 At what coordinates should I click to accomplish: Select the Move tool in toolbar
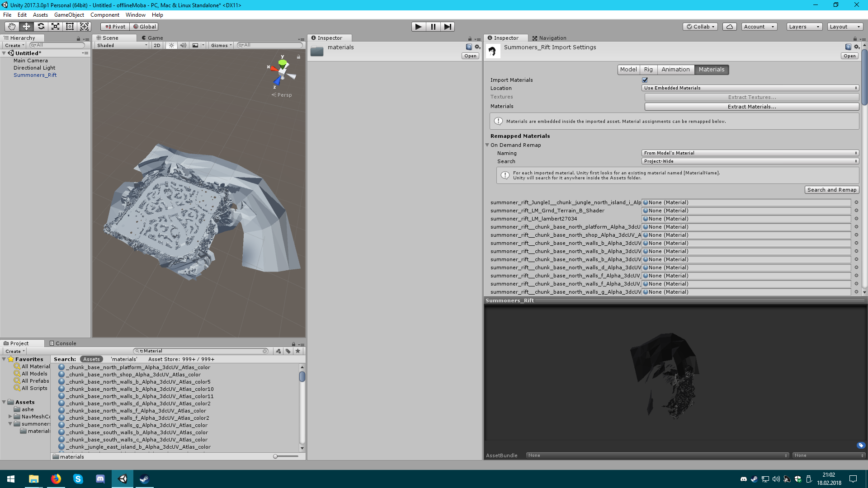click(26, 27)
